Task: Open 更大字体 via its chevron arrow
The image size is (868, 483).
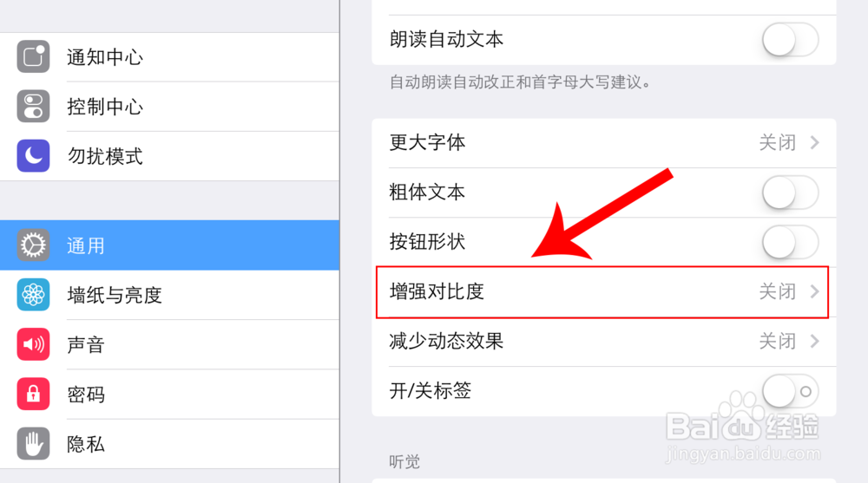Action: point(814,143)
